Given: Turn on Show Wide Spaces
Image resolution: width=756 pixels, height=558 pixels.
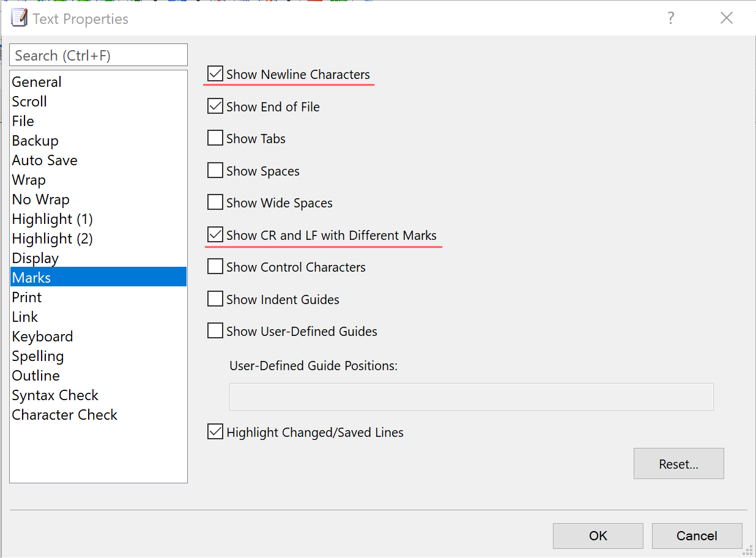Looking at the screenshot, I should [x=215, y=203].
